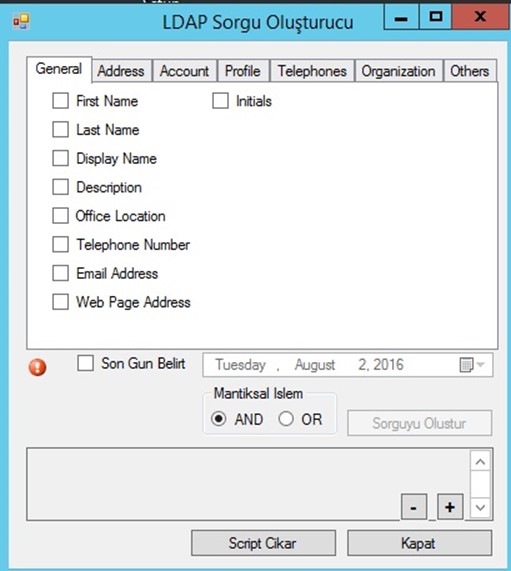Image resolution: width=511 pixels, height=571 pixels.
Task: Click the Kapat button
Action: (419, 543)
